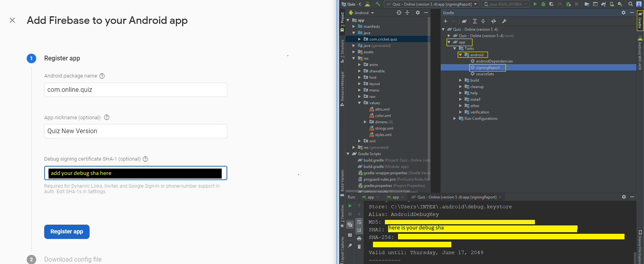This screenshot has width=644, height=264.
Task: Select the signingReport Gradle task
Action: pyautogui.click(x=488, y=68)
